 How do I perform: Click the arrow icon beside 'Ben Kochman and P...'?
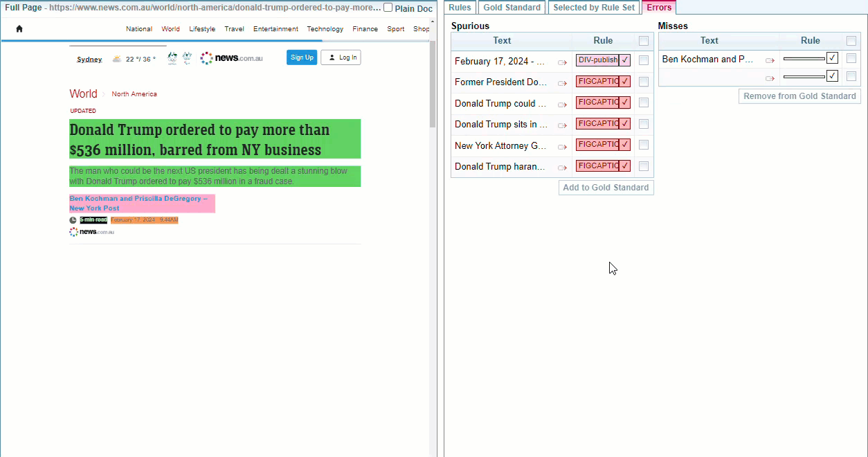pyautogui.click(x=770, y=60)
